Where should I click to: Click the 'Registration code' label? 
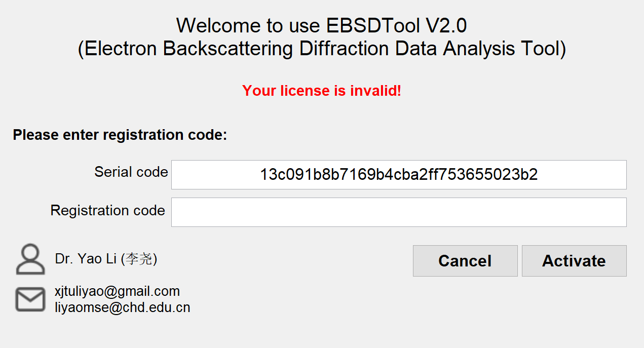tap(108, 210)
